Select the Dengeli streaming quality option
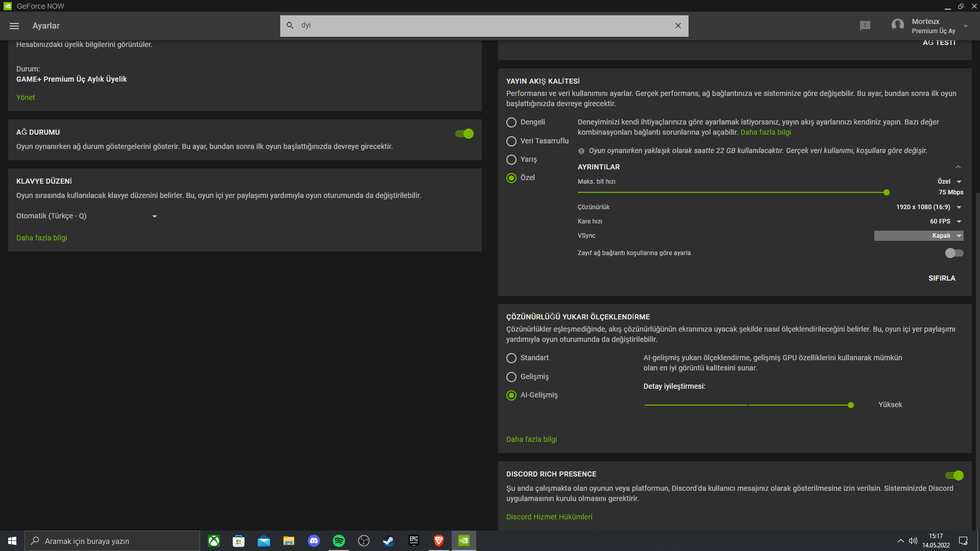The height and width of the screenshot is (551, 980). [x=511, y=122]
